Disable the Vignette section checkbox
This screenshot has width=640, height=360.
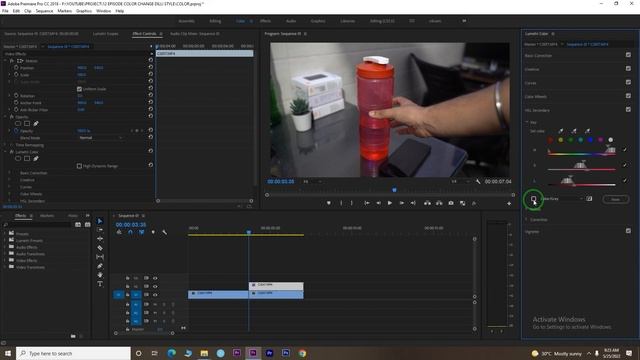[628, 231]
